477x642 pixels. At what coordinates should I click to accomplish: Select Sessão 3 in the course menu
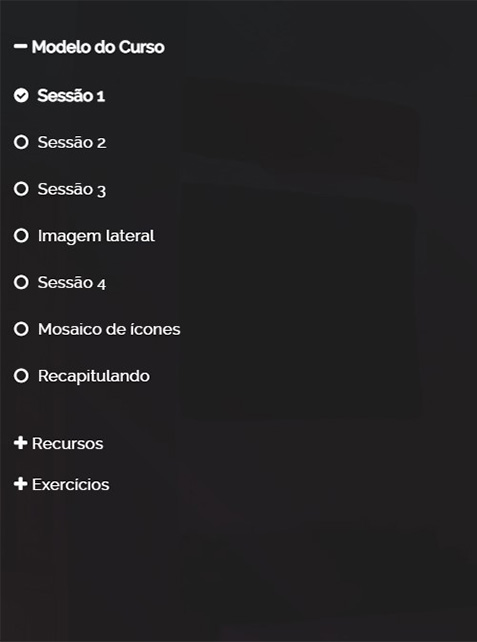coord(72,189)
